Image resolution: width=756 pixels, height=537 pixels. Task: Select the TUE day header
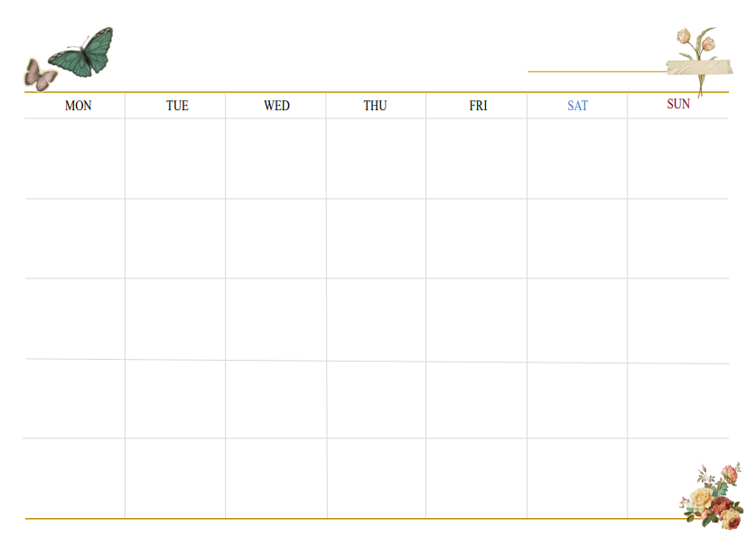point(177,106)
